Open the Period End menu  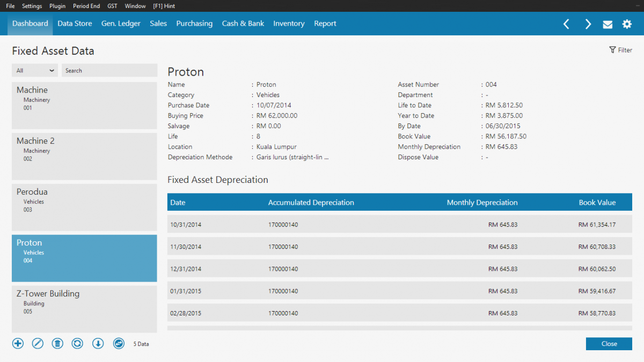tap(86, 6)
